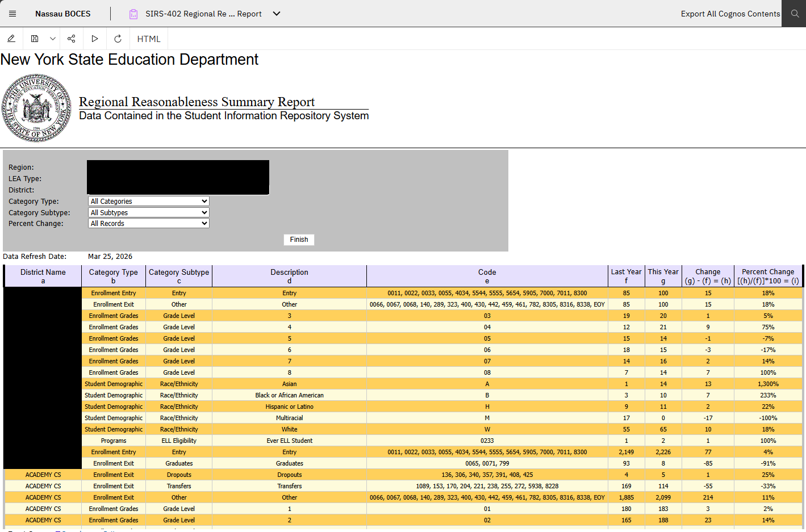Viewport: 806px width, 532px height.
Task: Click the edit pencil icon
Action: (x=11, y=39)
